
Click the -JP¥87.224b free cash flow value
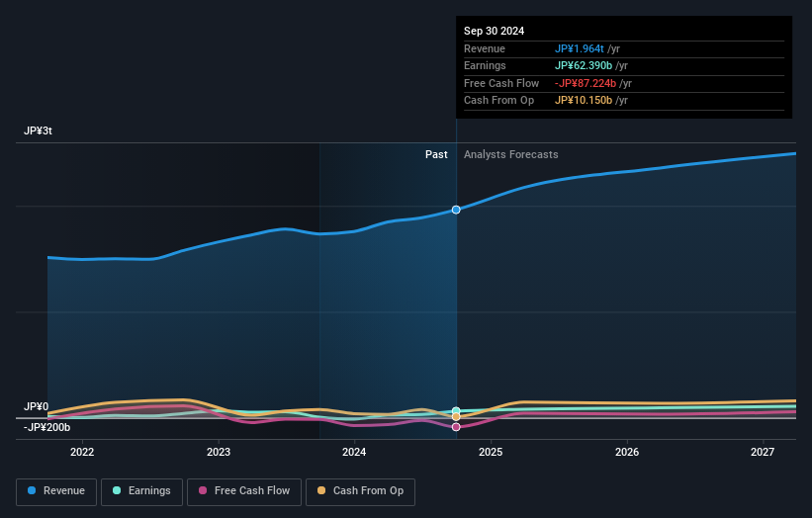click(x=586, y=83)
